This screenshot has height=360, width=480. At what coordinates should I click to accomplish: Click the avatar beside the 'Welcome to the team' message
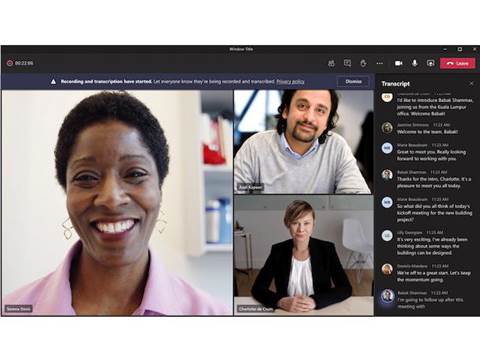[387, 128]
